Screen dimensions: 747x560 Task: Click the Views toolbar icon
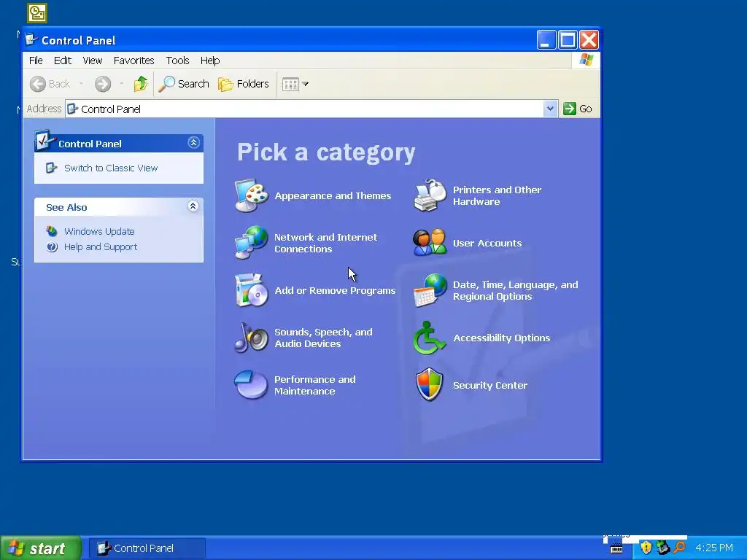pyautogui.click(x=290, y=85)
